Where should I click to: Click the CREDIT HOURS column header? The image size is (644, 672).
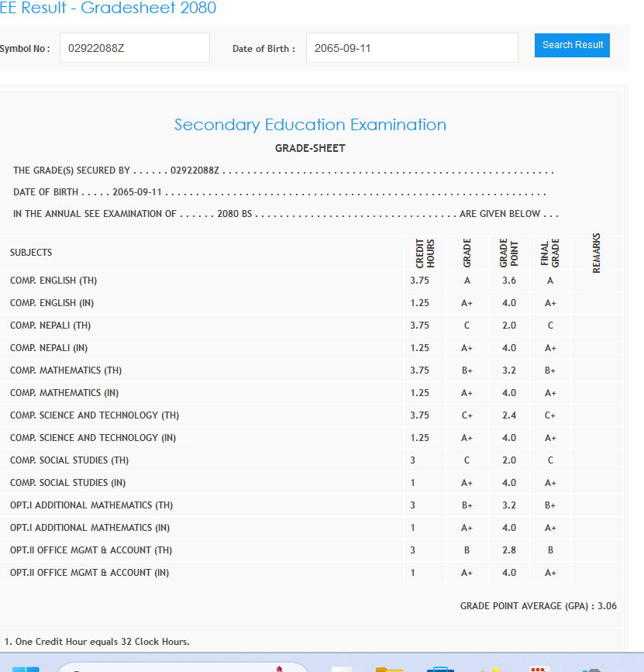(x=425, y=253)
